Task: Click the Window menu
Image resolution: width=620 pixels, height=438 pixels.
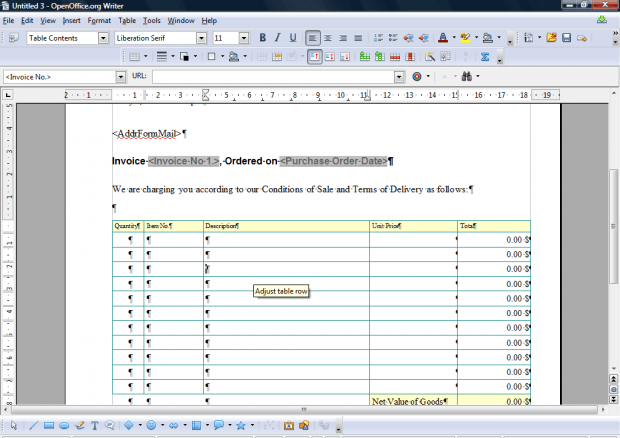Action: tap(181, 21)
